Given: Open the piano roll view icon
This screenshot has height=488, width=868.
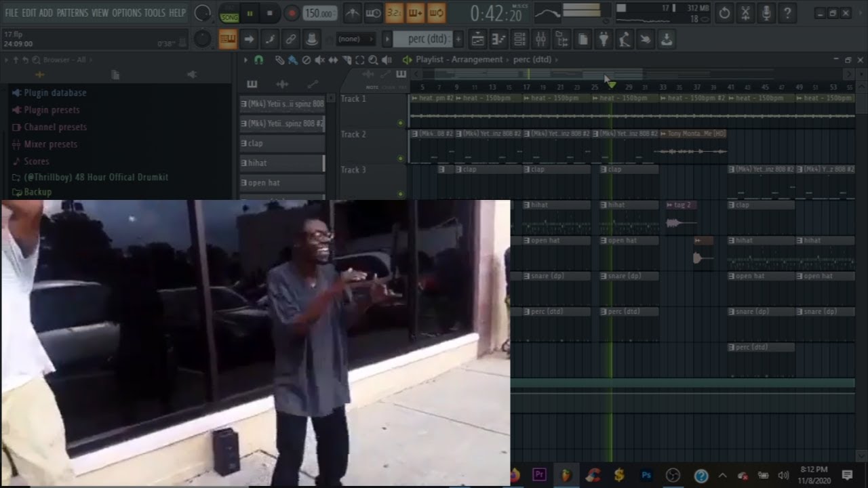Looking at the screenshot, I should pyautogui.click(x=498, y=39).
